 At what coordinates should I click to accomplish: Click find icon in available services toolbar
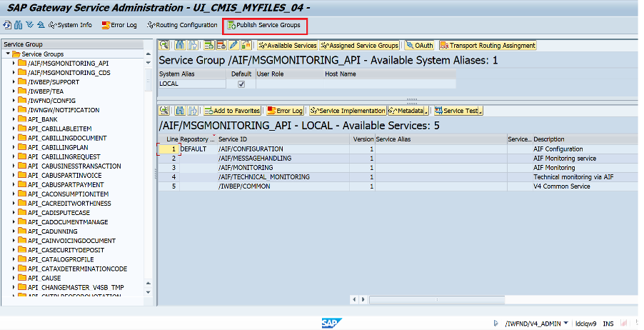click(180, 111)
